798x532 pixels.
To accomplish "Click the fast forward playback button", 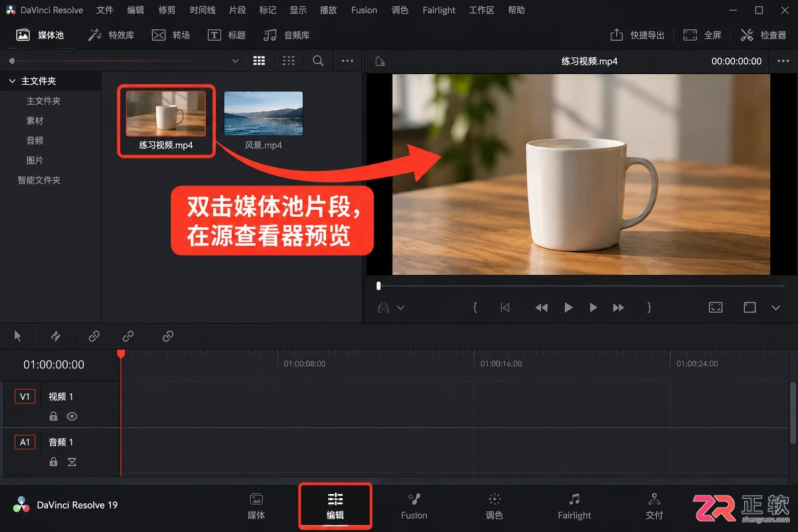I will click(618, 308).
